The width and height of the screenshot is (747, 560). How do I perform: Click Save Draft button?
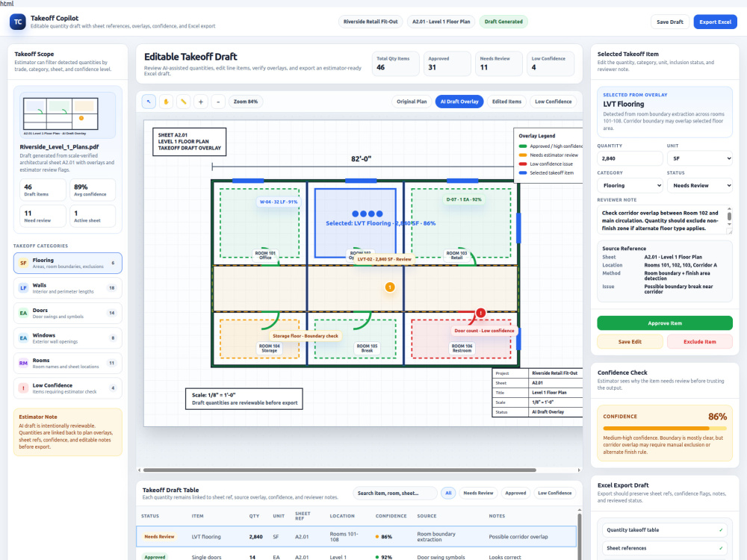click(670, 22)
